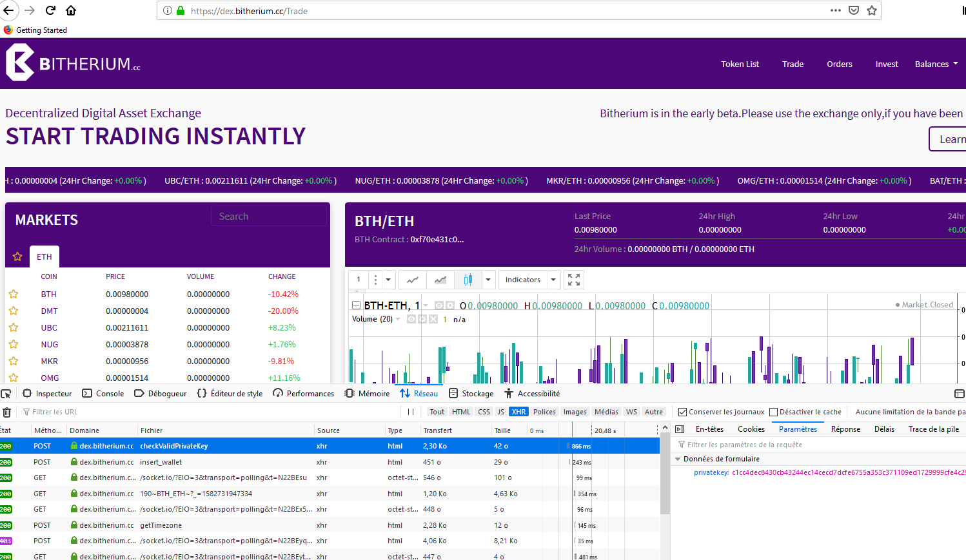
Task: Switch to the Console devtools tab
Action: point(103,393)
